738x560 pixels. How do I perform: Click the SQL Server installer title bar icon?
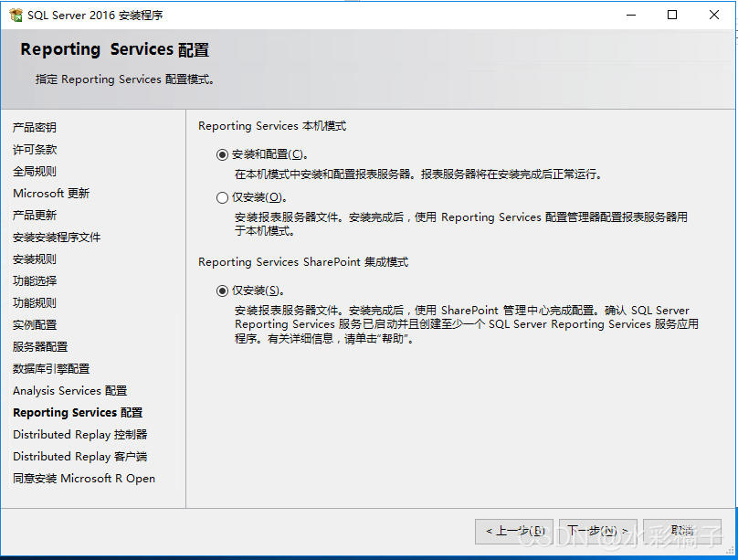[16, 15]
